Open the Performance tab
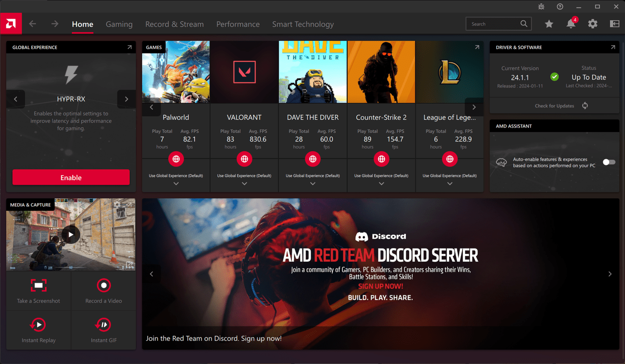This screenshot has height=364, width=625. [x=237, y=24]
